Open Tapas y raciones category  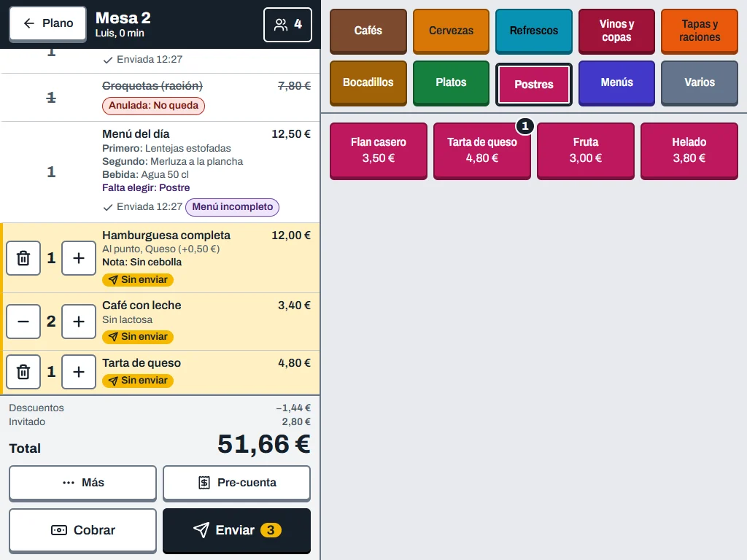[700, 31]
